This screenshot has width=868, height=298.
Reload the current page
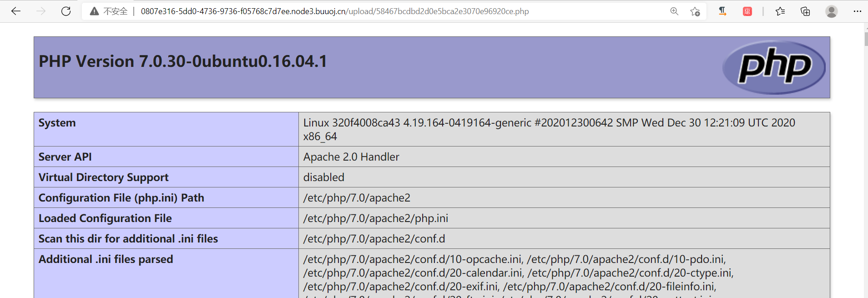[x=66, y=11]
